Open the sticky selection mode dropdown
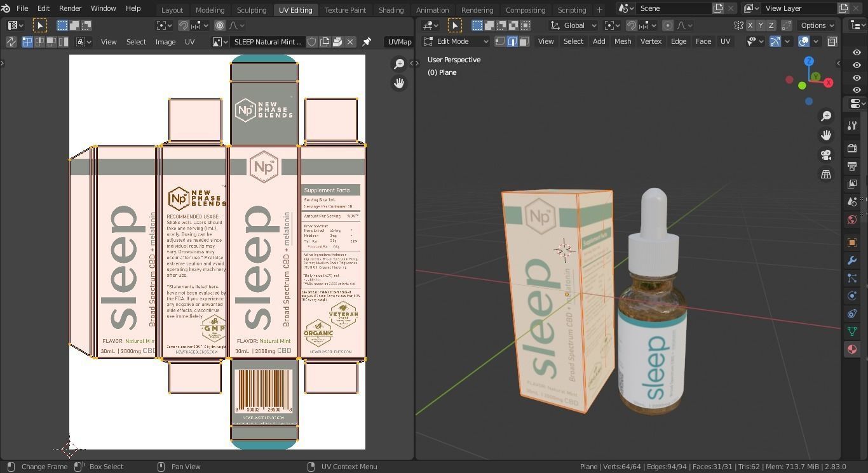The width and height of the screenshot is (868, 473). click(84, 42)
